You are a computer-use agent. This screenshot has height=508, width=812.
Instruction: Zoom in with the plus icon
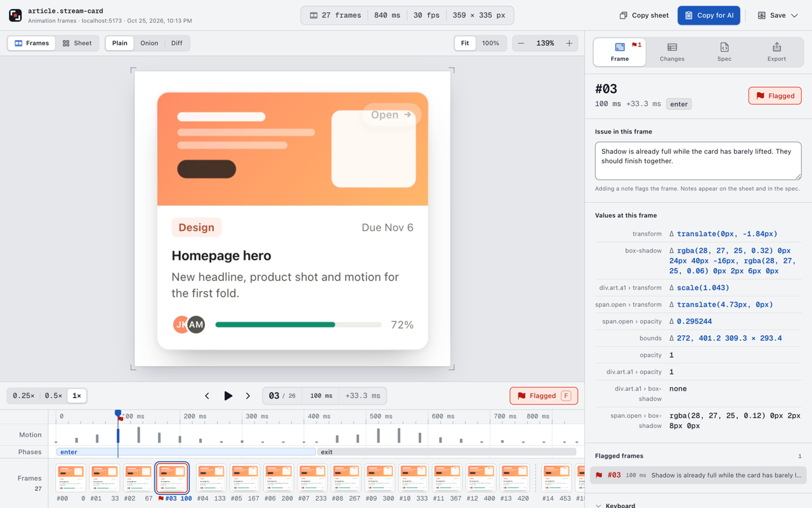coord(569,43)
